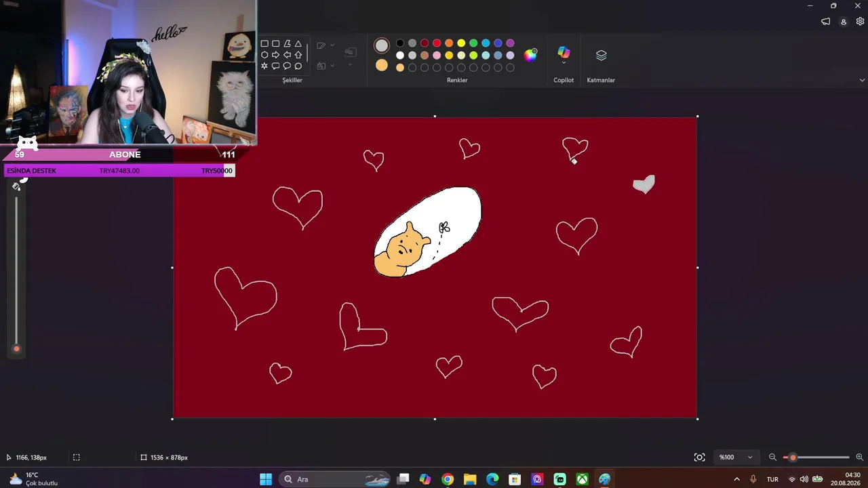This screenshot has width=868, height=488.
Task: Click the zoom slider handle
Action: click(x=793, y=457)
